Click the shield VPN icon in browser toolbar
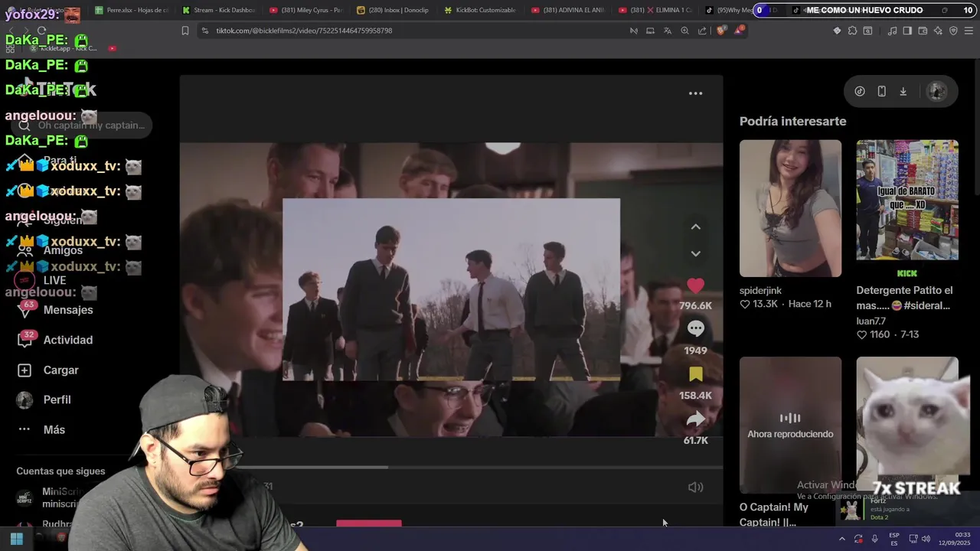The width and height of the screenshot is (980, 551). tap(953, 31)
